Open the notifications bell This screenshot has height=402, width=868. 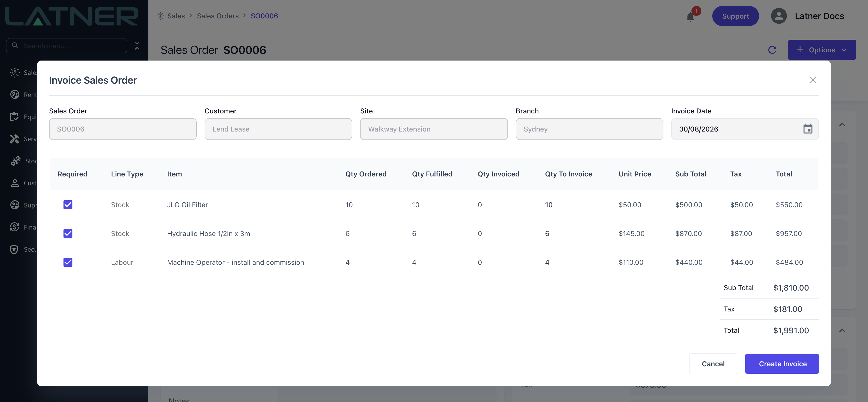(690, 17)
